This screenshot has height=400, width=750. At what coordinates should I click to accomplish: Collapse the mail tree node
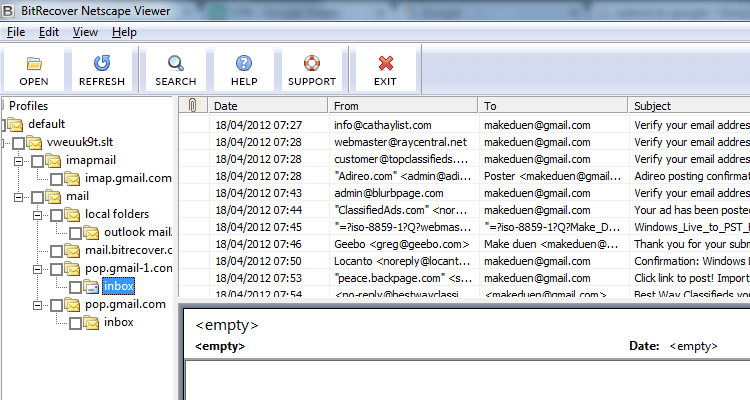18,197
